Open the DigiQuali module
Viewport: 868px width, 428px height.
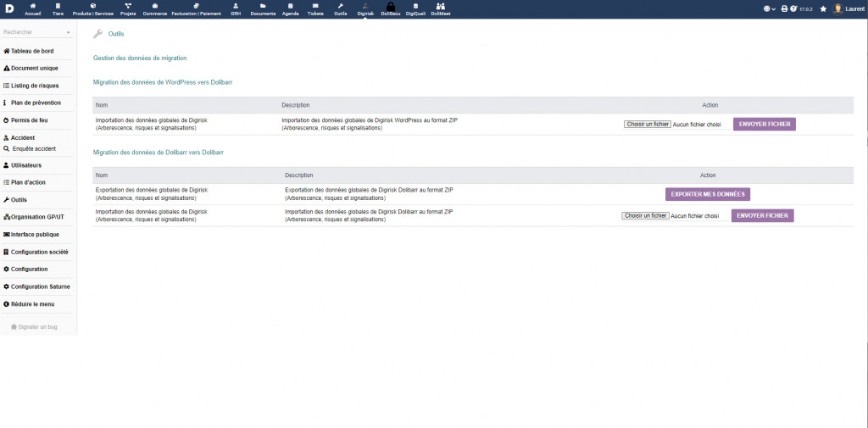(x=415, y=8)
